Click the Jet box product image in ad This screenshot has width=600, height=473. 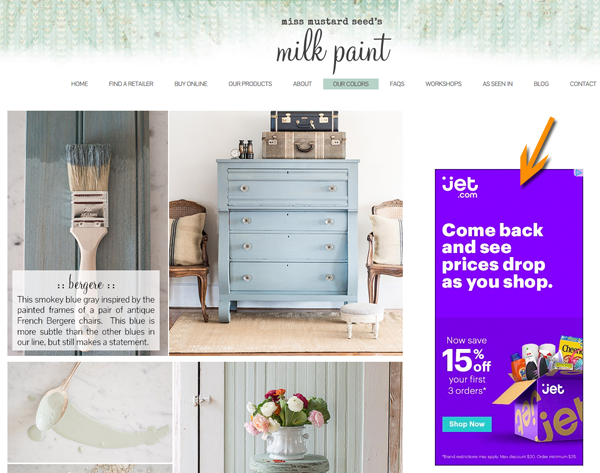coord(540,388)
